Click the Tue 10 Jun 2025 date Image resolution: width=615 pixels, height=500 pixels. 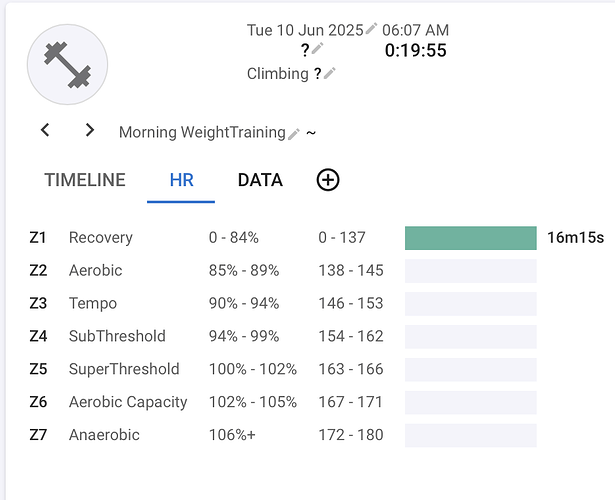tap(305, 30)
